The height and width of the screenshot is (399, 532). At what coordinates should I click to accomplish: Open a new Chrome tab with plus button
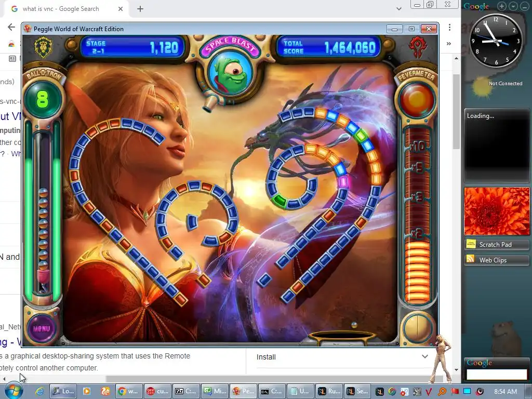click(140, 9)
